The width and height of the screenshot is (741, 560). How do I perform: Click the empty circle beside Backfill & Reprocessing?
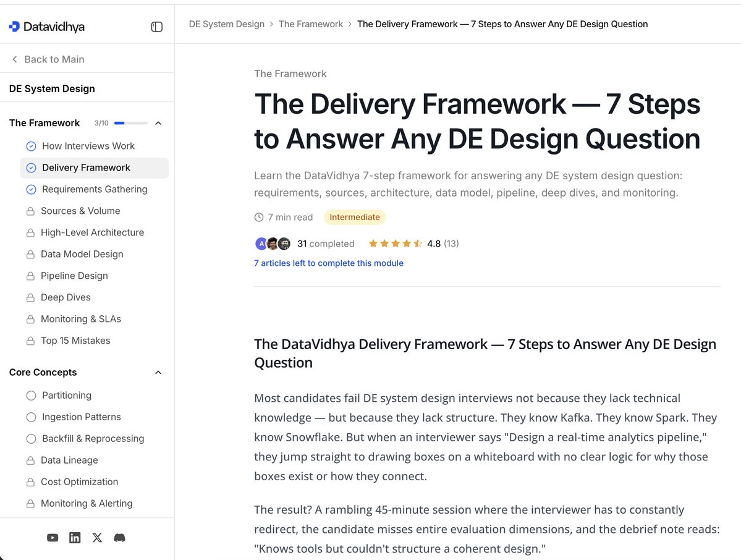click(x=31, y=439)
